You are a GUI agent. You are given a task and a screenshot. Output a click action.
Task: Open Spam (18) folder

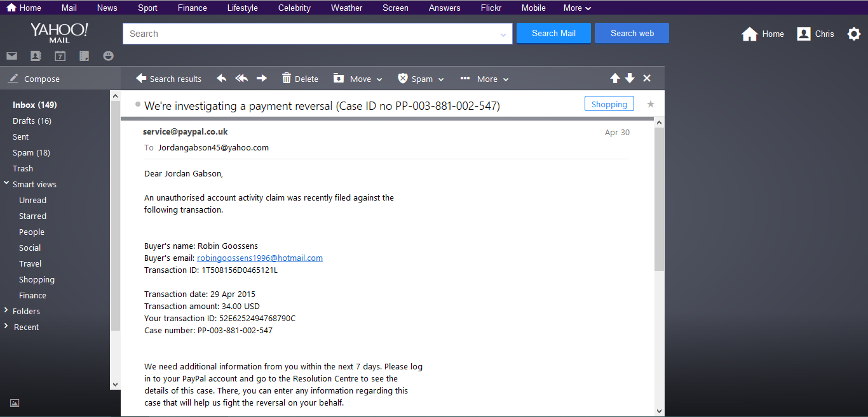point(31,152)
